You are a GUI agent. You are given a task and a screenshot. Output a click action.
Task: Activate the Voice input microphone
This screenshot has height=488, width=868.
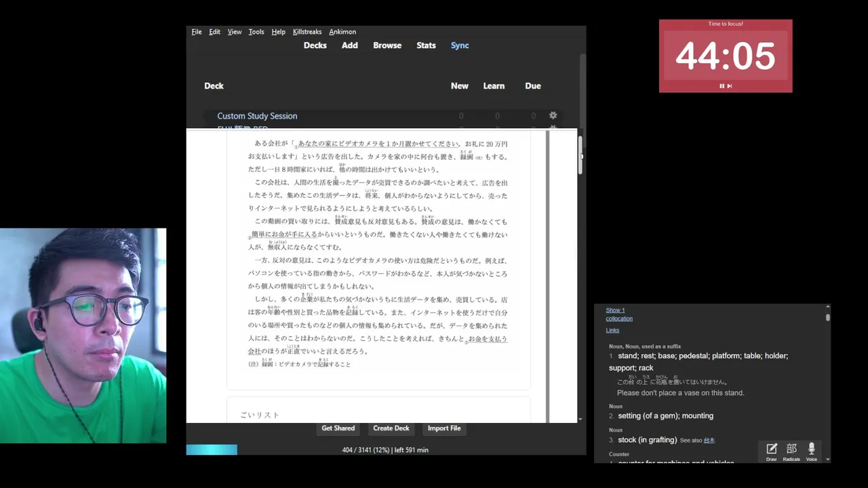click(x=811, y=451)
